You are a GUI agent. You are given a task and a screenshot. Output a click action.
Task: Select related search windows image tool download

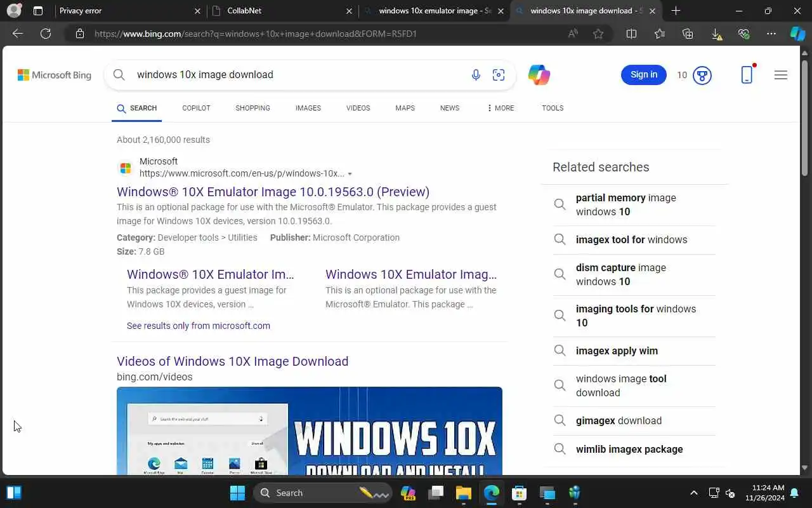(634, 385)
